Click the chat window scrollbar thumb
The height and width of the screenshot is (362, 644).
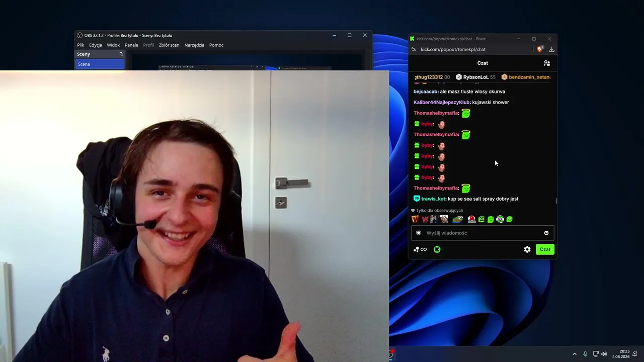pyautogui.click(x=556, y=201)
